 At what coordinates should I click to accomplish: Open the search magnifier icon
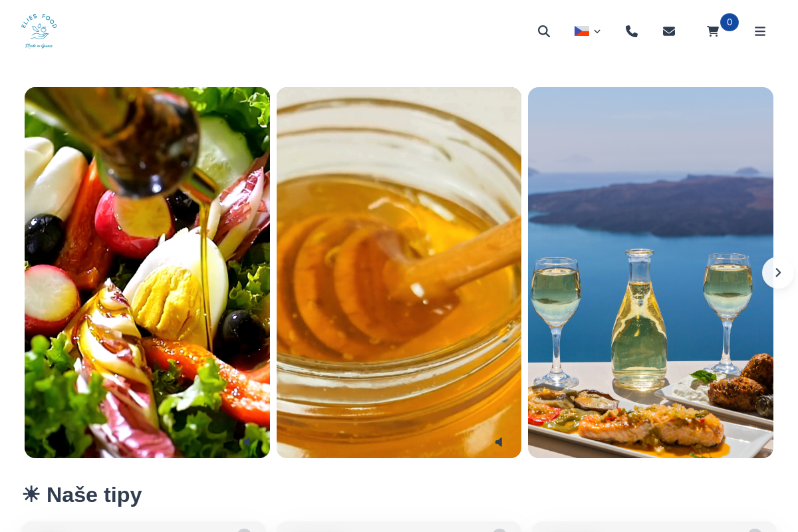coord(544,31)
